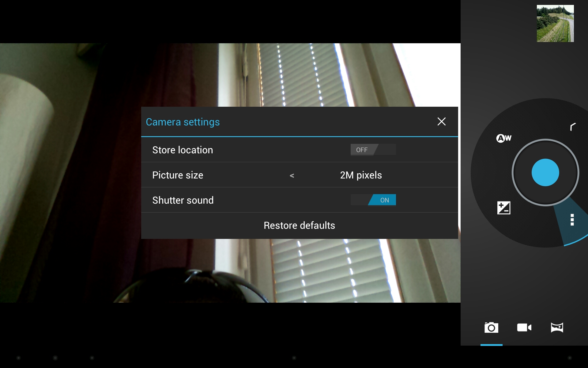Open exposure compensation control

pyautogui.click(x=504, y=208)
